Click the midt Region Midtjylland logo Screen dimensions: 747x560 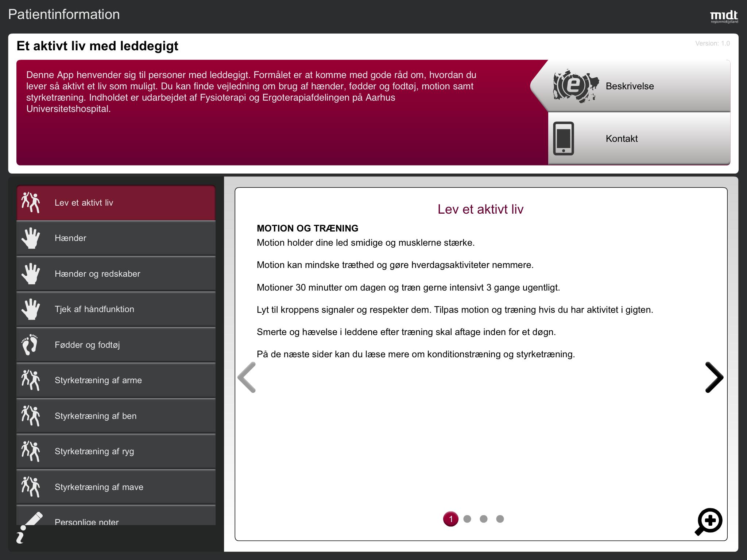pyautogui.click(x=724, y=16)
